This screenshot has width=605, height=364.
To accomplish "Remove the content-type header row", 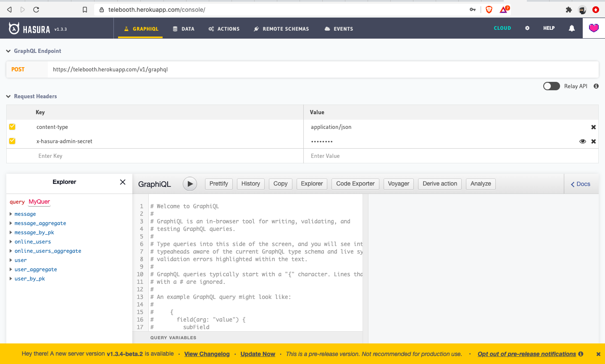I will click(x=594, y=127).
